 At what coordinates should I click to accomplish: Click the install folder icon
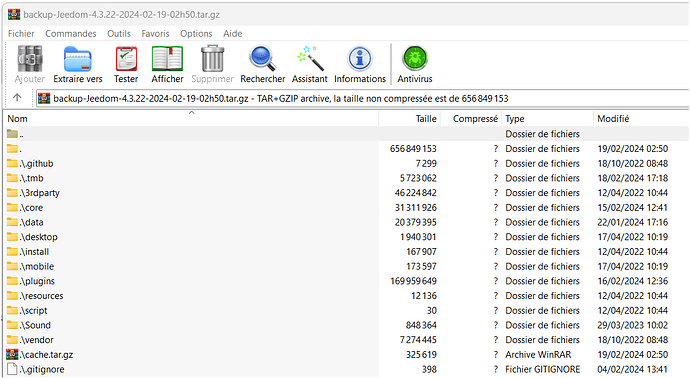(x=12, y=252)
